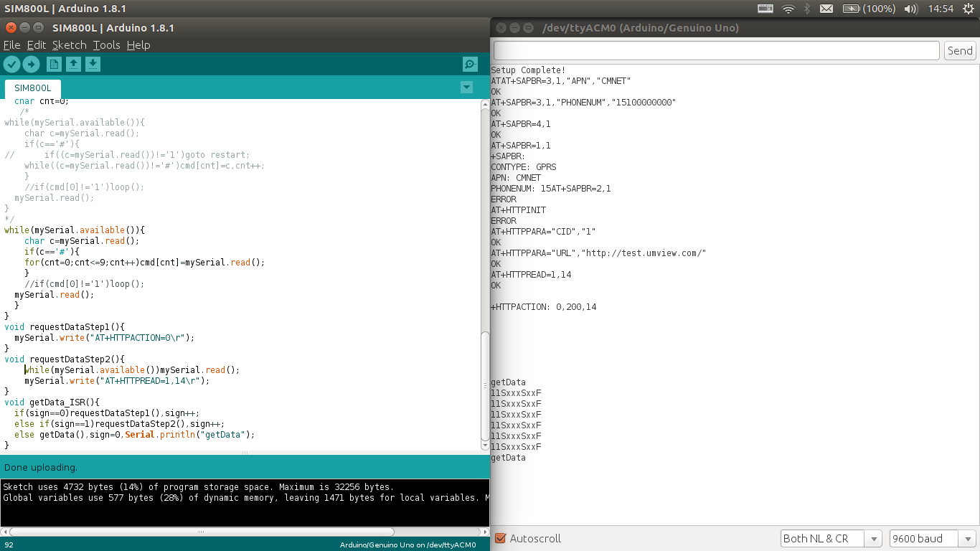Click the Upload arrow icon
The height and width of the screenshot is (551, 980).
point(31,65)
